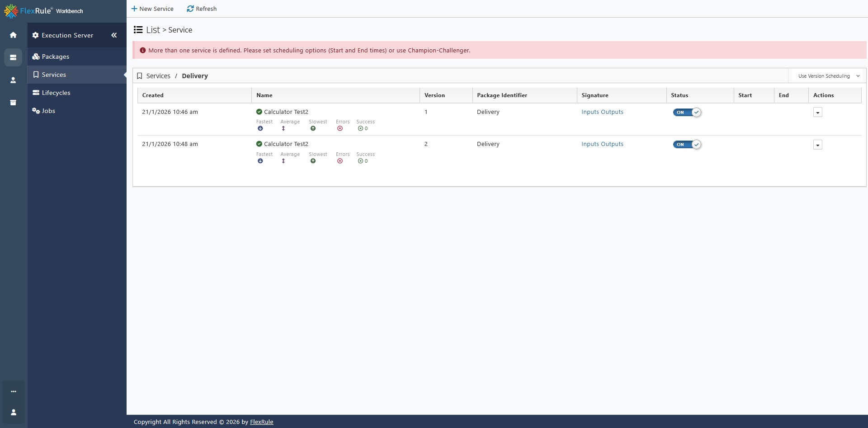Screen dimensions: 868x428
Task: Click the Delivery package cell in version 2 row
Action: click(488, 144)
